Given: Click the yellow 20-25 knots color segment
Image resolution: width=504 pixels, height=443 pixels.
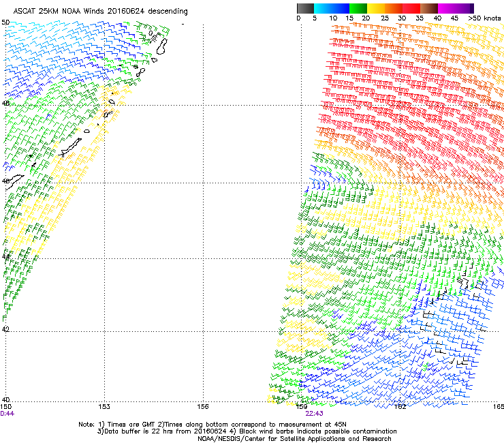Looking at the screenshot, I should (x=375, y=8).
